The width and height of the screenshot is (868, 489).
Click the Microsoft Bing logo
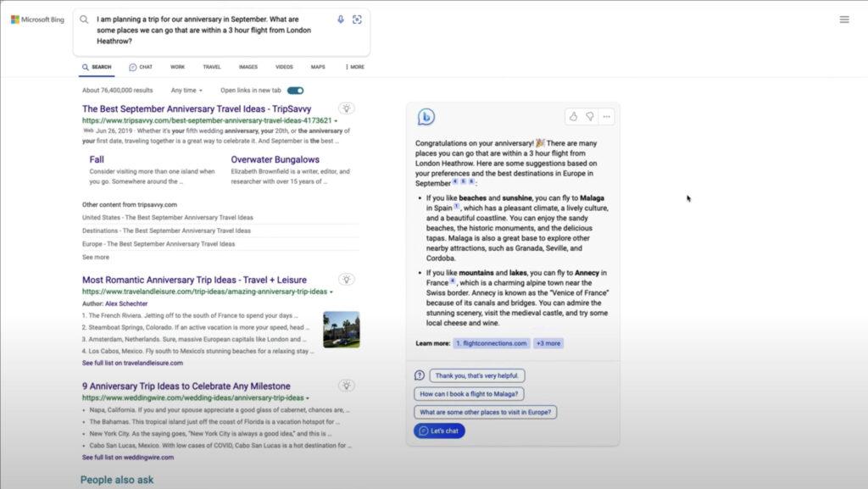(38, 19)
